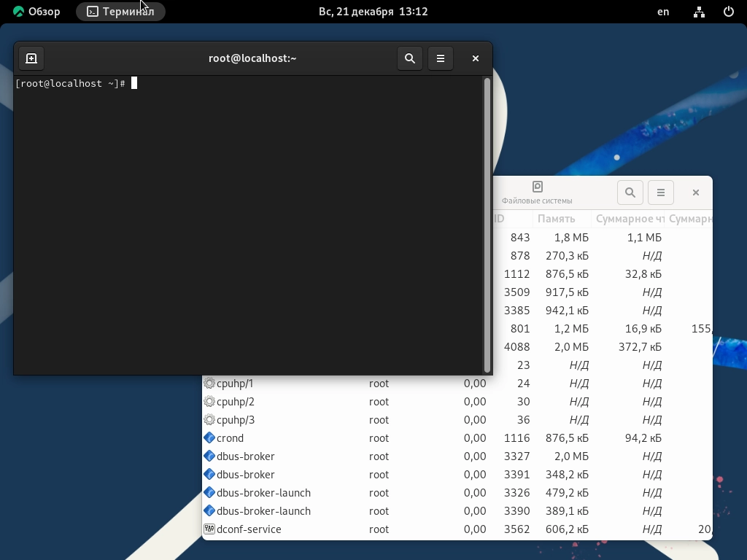Switch to Файловые системы tab in System Monitor
This screenshot has width=747, height=560.
(x=537, y=192)
